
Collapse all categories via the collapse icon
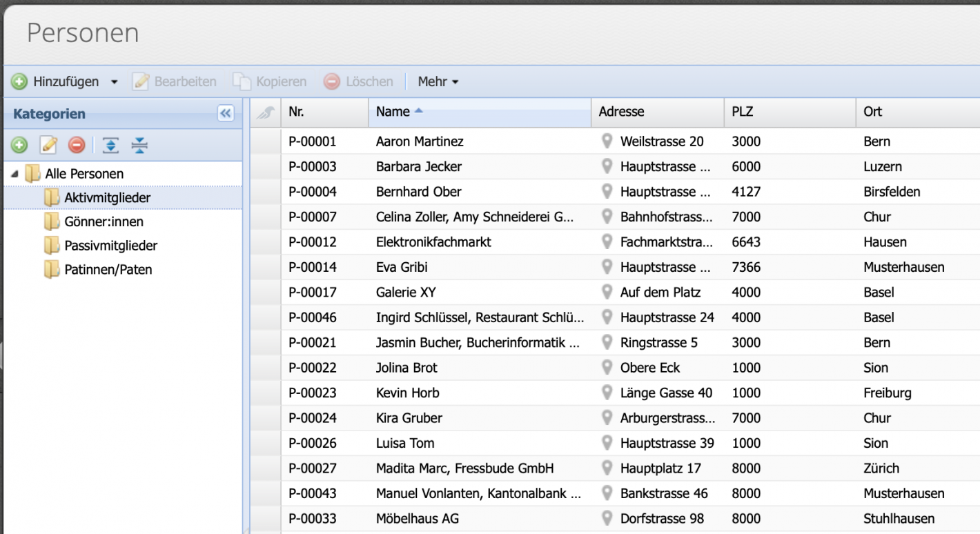[x=139, y=145]
